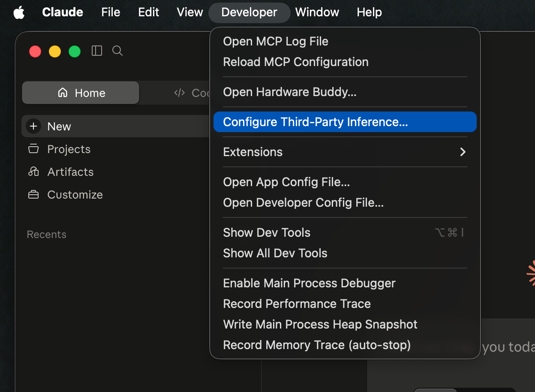Screen dimensions: 535x392
Task: Start a New chat in sidebar
Action: [116, 126]
